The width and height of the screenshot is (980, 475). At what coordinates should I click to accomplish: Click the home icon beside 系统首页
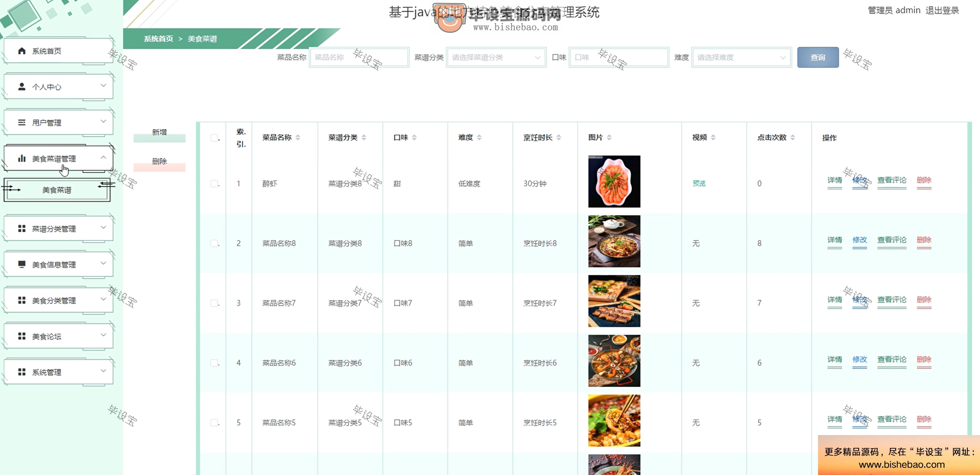[22, 51]
